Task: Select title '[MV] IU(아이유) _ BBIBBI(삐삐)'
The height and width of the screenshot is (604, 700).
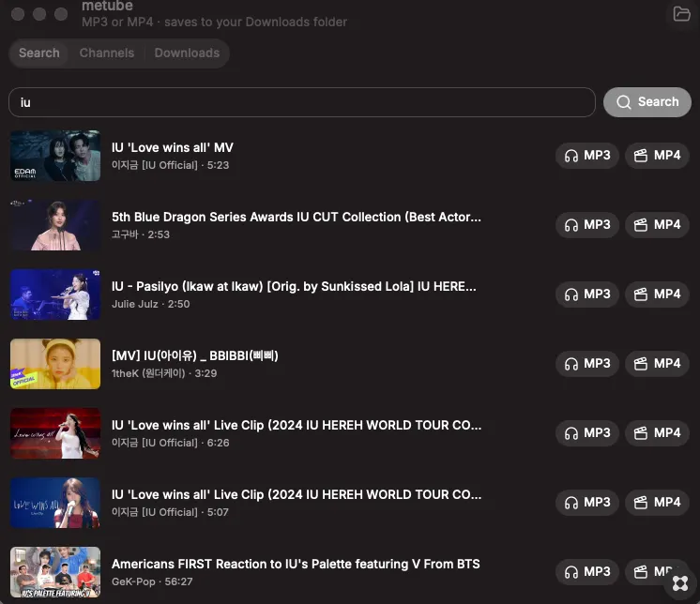Action: click(x=194, y=355)
